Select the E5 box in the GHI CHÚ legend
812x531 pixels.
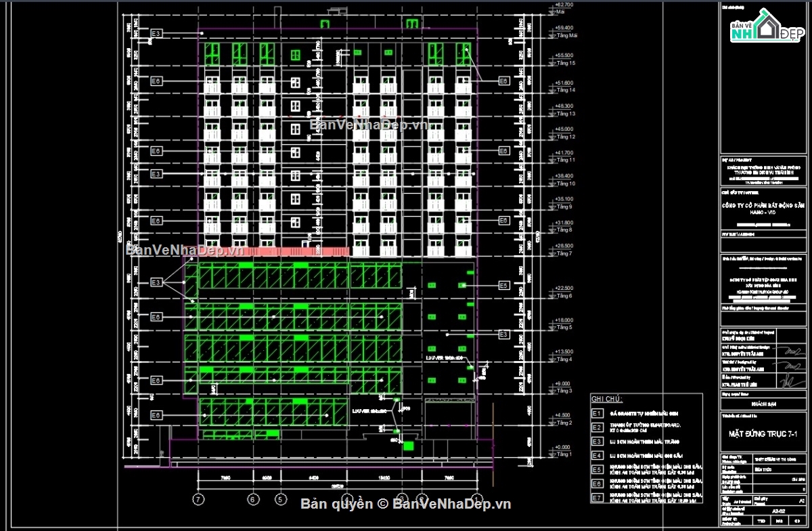(x=597, y=470)
